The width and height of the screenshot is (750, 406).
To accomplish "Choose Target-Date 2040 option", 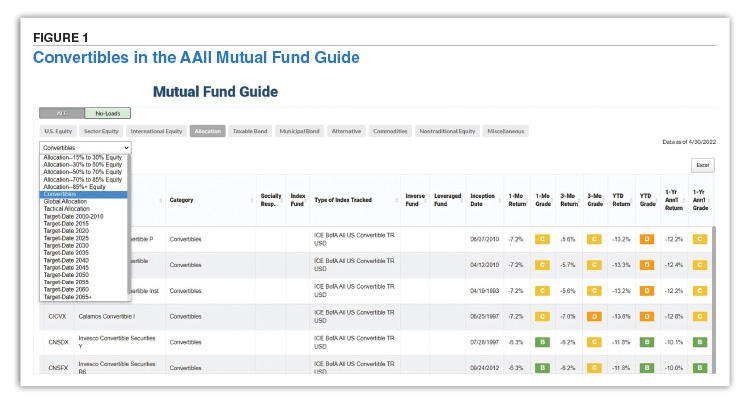I will (83, 260).
